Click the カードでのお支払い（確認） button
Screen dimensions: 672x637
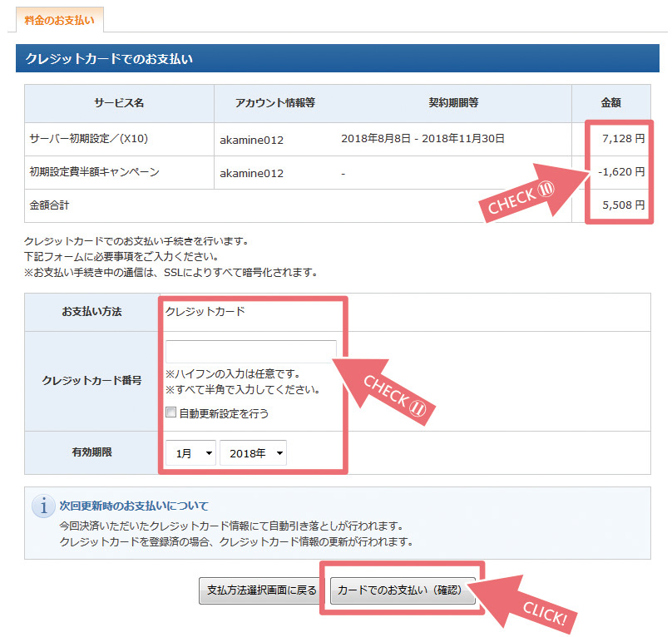tap(403, 590)
